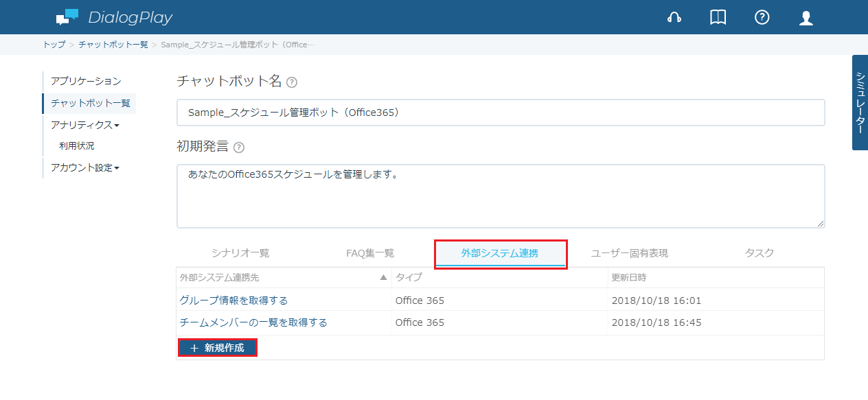This screenshot has width=868, height=400.
Task: Click the help question mark icon in header
Action: click(x=762, y=18)
